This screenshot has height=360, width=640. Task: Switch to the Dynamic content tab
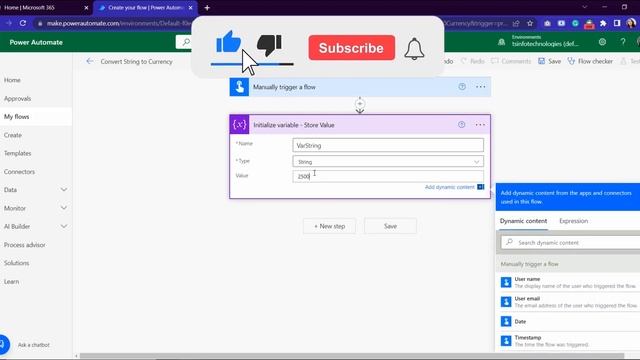[523, 221]
